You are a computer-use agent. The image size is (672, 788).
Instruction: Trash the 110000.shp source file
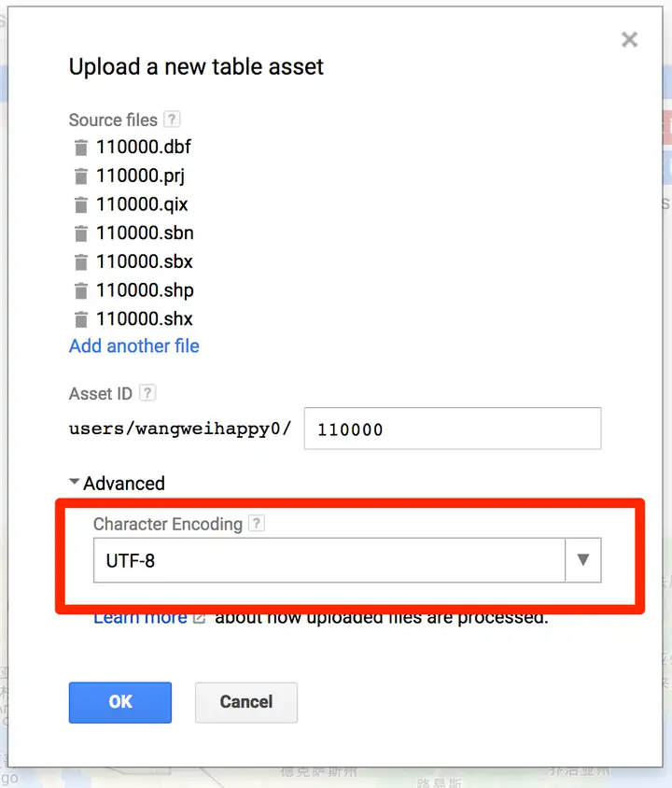click(x=80, y=291)
